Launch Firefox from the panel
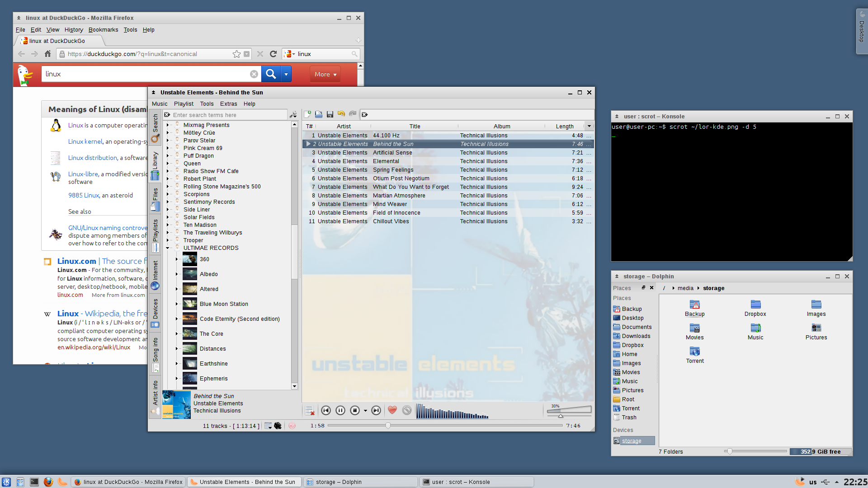This screenshot has height=488, width=868. point(48,482)
